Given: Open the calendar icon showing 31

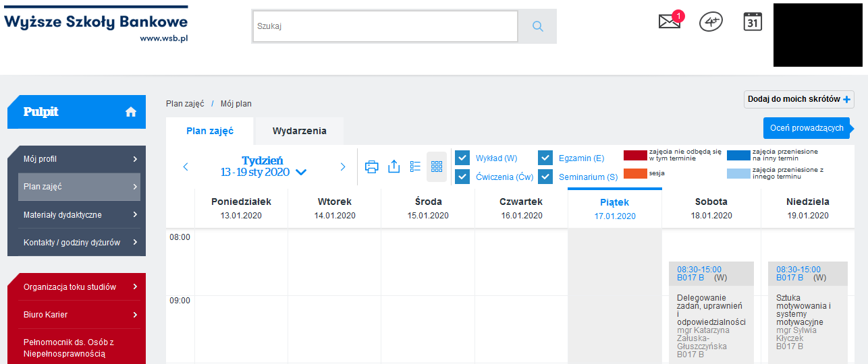Looking at the screenshot, I should pos(753,22).
